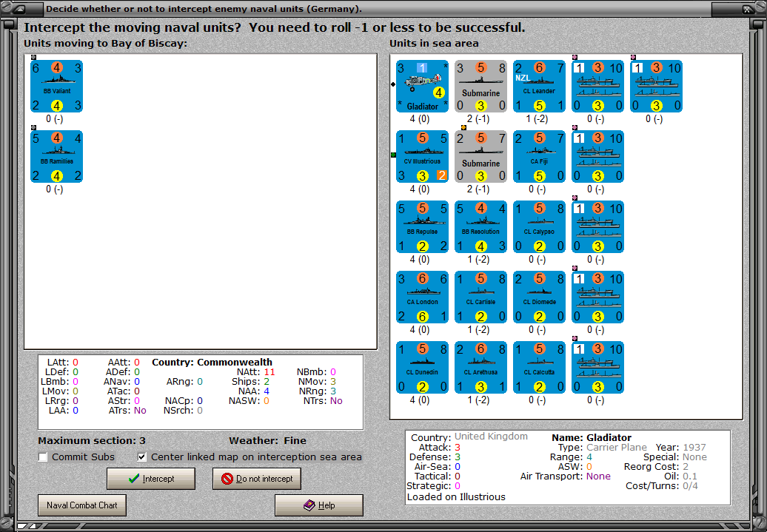This screenshot has height=532, width=767.
Task: Select the BB Valiant unit counter
Action: tap(57, 87)
